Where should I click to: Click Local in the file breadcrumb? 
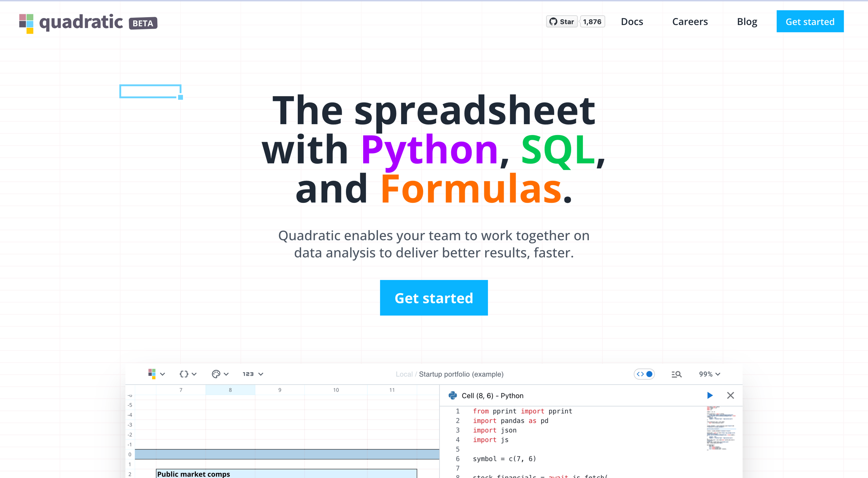coord(404,374)
